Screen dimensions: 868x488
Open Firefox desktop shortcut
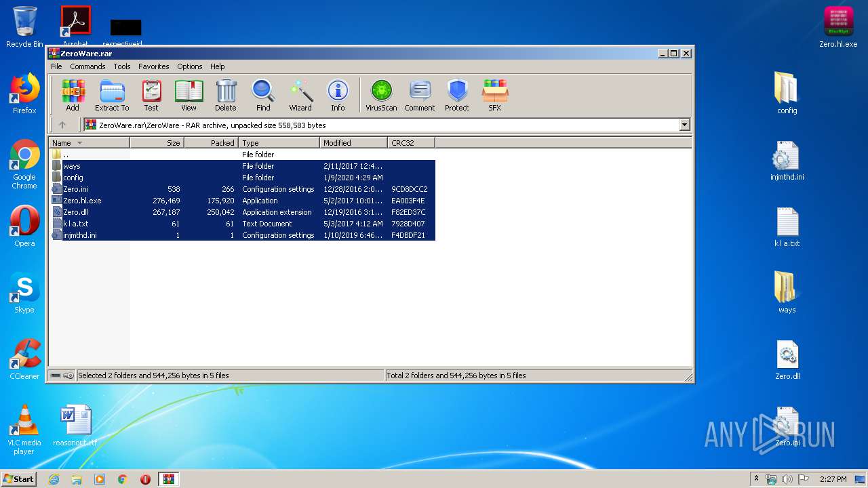pyautogui.click(x=24, y=94)
